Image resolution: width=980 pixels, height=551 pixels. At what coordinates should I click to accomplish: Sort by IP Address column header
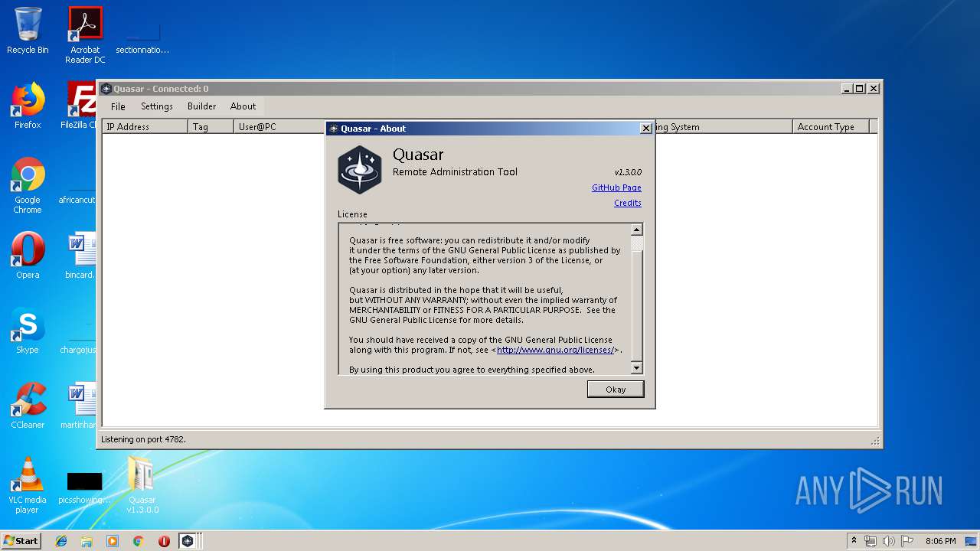[x=145, y=127]
